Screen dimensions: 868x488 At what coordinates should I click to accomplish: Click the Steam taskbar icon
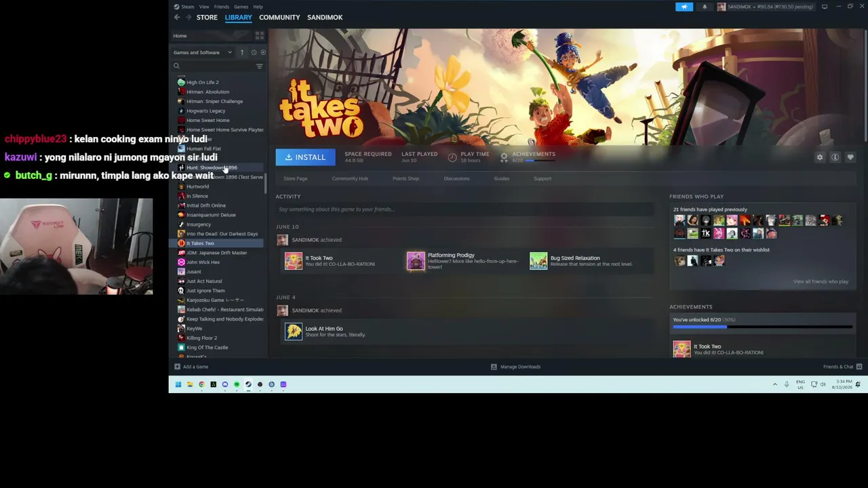tap(248, 384)
